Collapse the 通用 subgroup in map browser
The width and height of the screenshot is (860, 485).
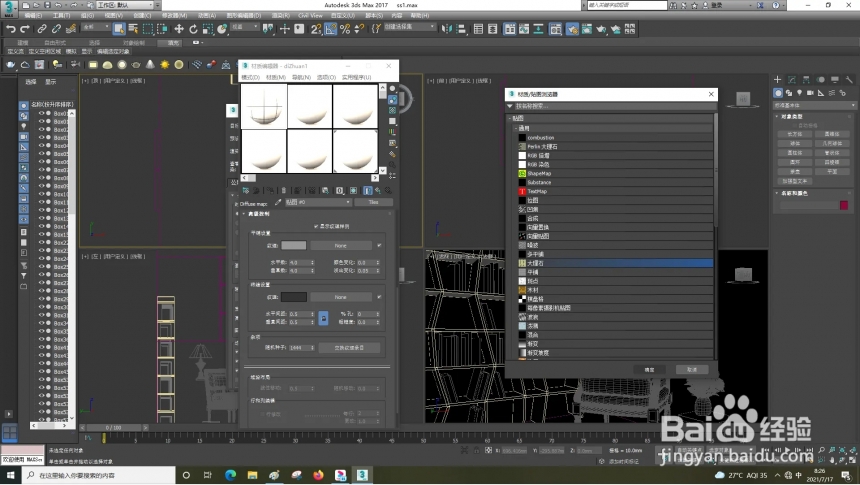[x=516, y=128]
